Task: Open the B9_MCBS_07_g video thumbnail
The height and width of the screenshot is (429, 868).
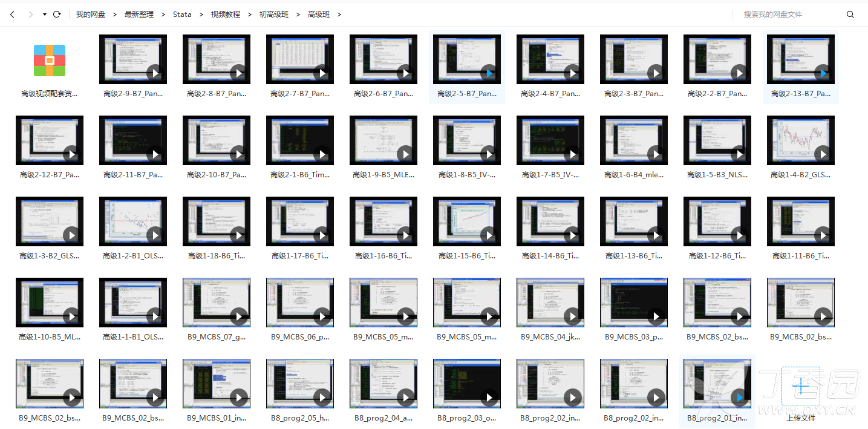Action: tap(217, 303)
